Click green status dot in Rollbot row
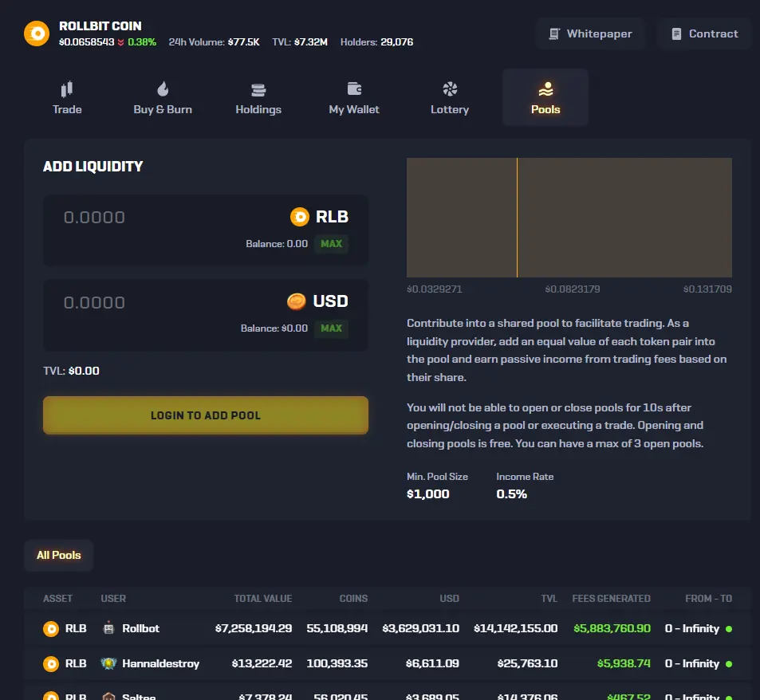Screen dimensions: 760x700 pos(728,629)
